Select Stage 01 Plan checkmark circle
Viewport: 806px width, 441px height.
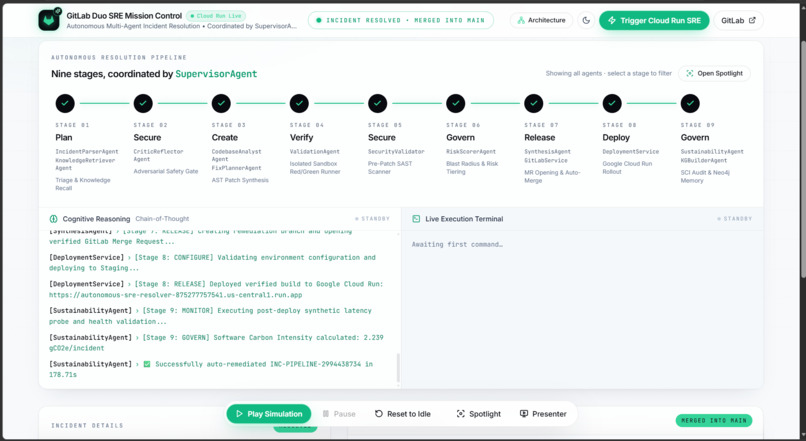coord(65,103)
